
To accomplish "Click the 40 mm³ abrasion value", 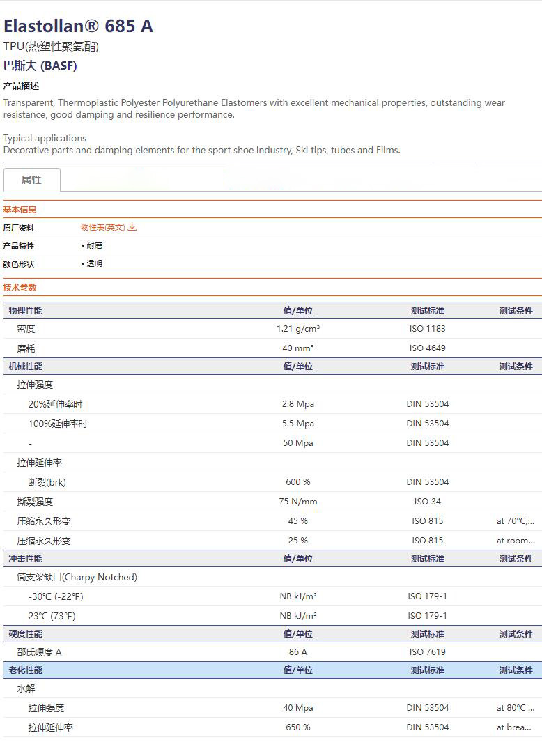I will (x=298, y=348).
